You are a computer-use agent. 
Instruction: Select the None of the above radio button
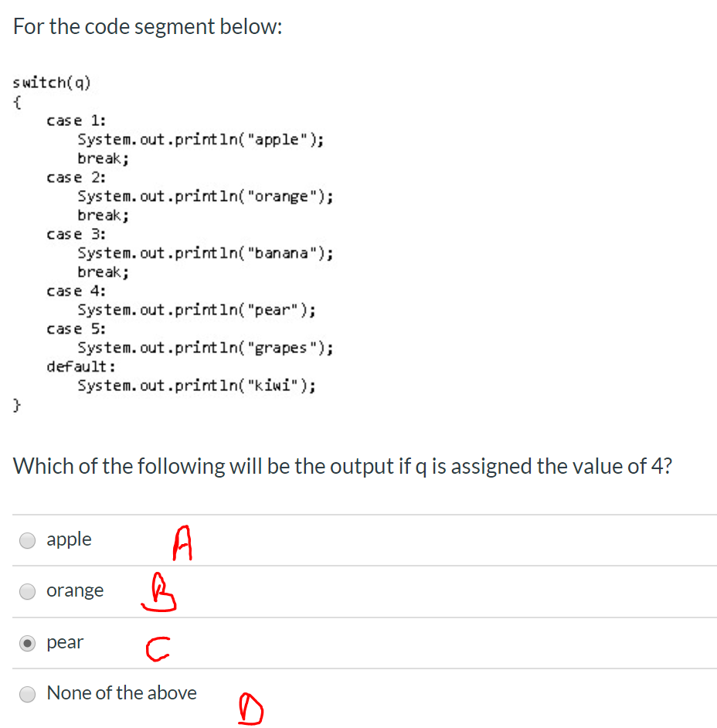[x=27, y=694]
